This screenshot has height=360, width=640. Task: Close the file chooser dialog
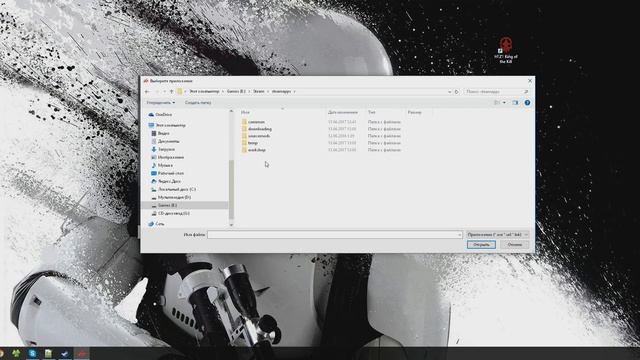[530, 80]
